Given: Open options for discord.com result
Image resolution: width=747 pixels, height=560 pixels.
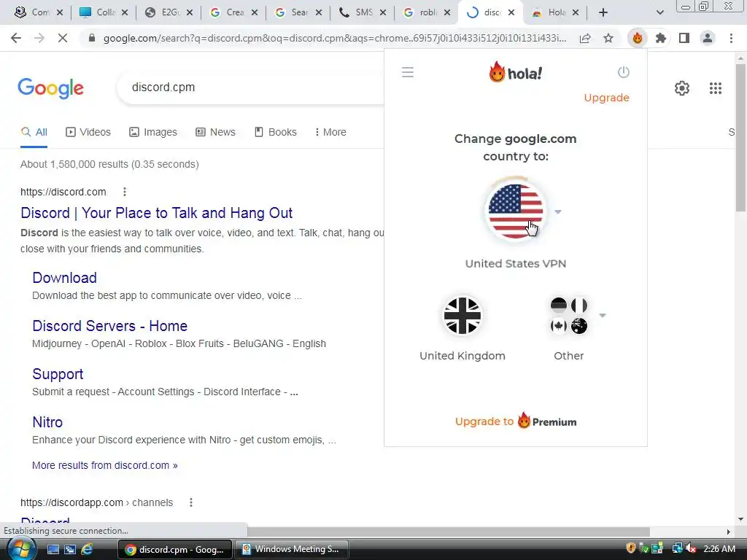Looking at the screenshot, I should pyautogui.click(x=124, y=192).
